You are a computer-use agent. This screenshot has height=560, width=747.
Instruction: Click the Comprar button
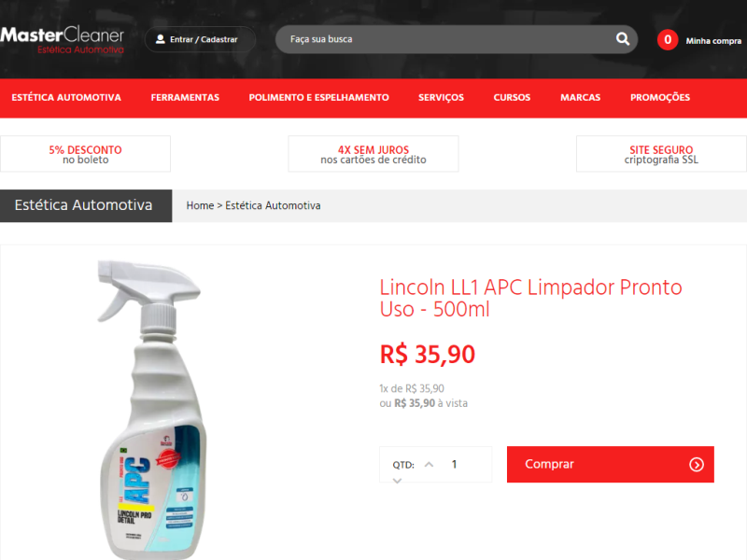tap(611, 464)
